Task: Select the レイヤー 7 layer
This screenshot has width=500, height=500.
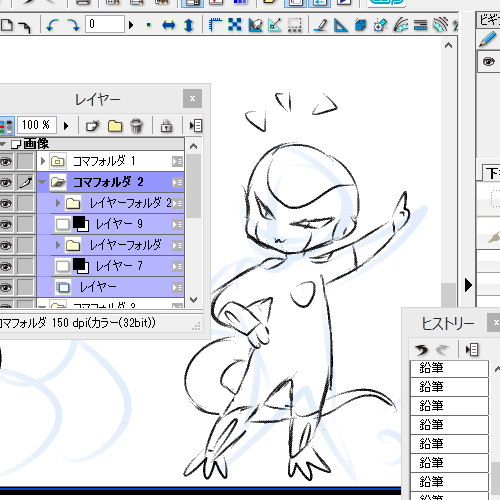Action: tap(110, 266)
